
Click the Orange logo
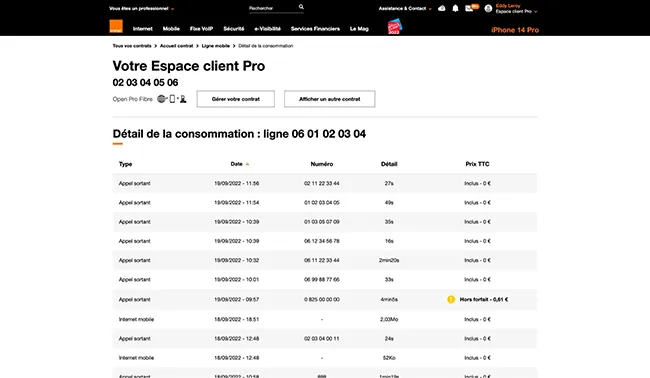116,26
